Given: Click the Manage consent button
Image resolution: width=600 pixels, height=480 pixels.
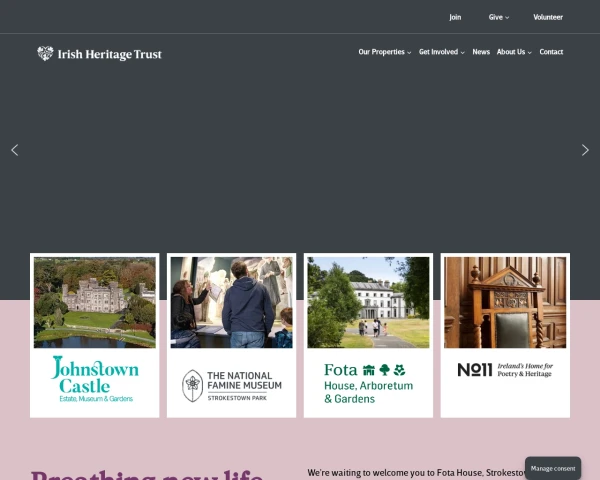Looking at the screenshot, I should (x=553, y=468).
